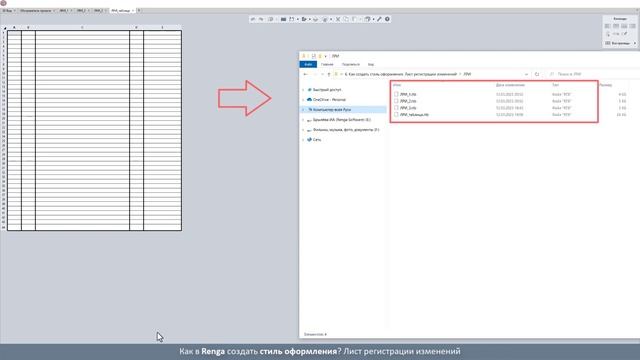Click the Cut (scissors X) icon in toolbar
Viewport: 640px width, 360px height.
[x=338, y=19]
